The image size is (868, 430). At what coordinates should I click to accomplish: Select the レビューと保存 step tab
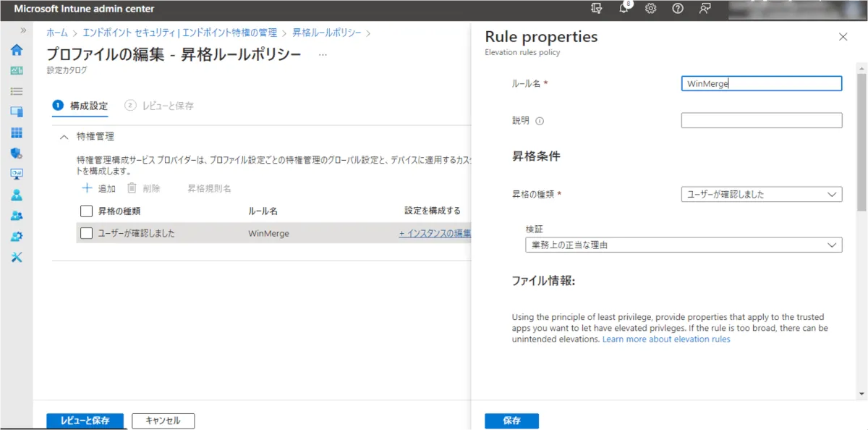point(159,106)
